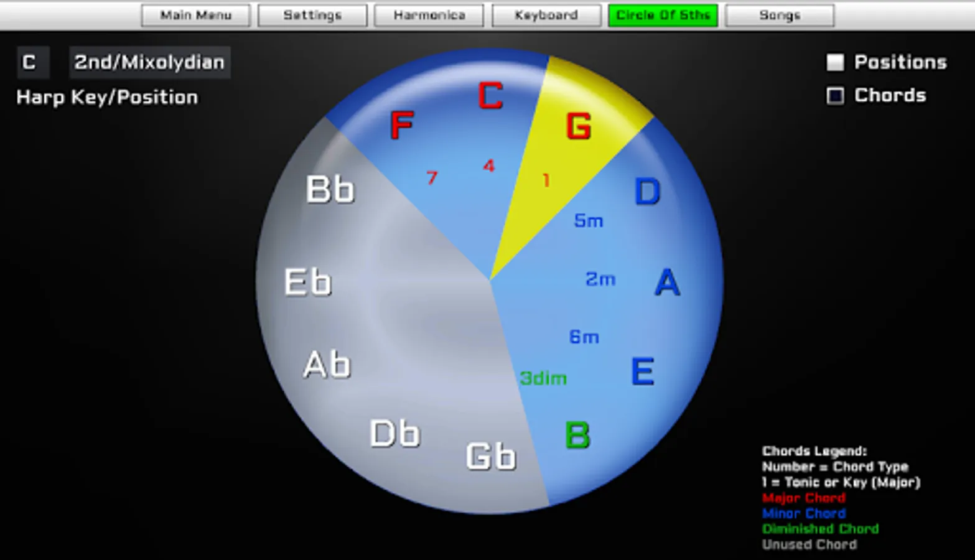Viewport: 975px width, 560px height.
Task: Click the Eb key on the circle
Action: tap(308, 282)
